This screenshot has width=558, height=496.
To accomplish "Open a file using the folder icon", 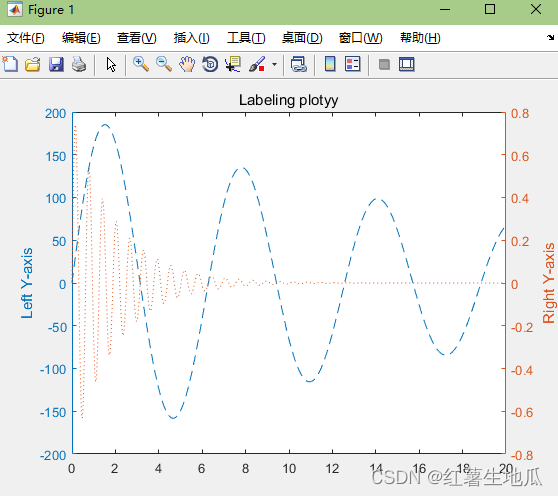I will click(33, 65).
